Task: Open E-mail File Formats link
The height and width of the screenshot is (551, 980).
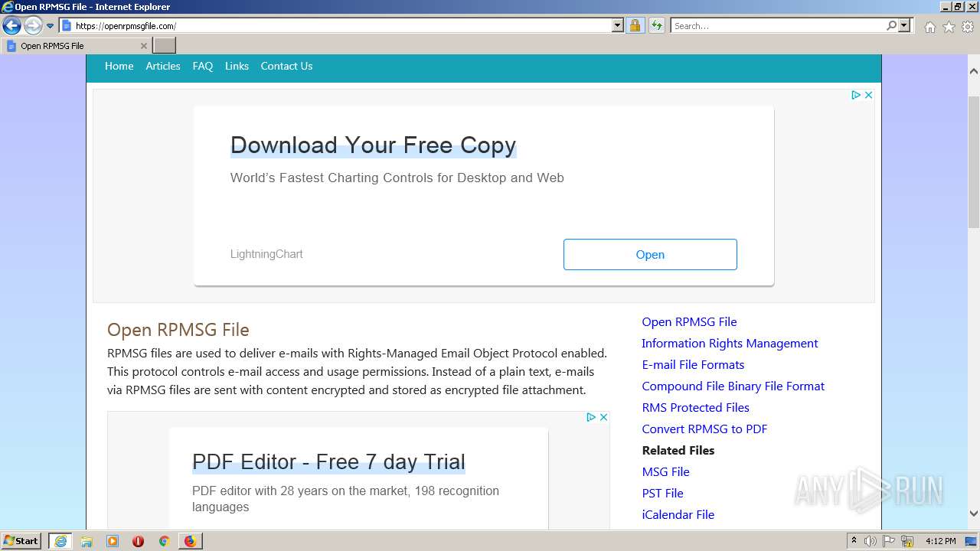Action: (x=693, y=365)
